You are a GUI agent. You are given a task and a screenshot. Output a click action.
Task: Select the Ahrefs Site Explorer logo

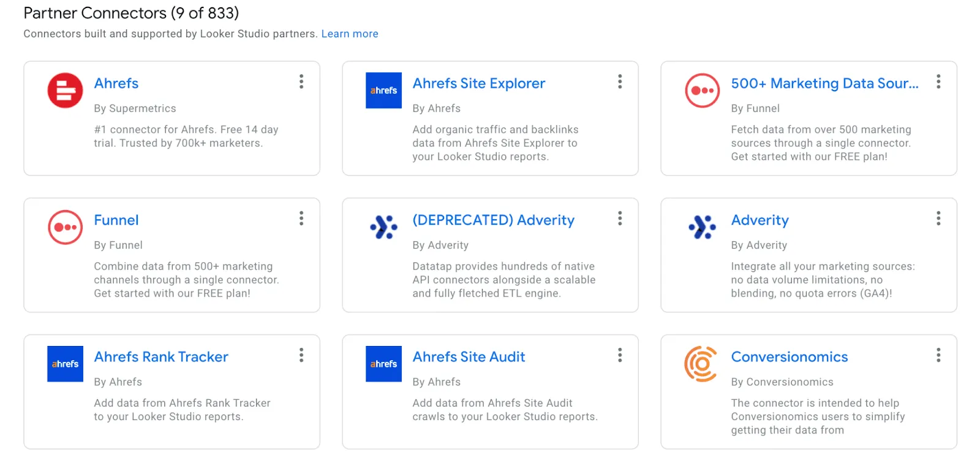pos(383,90)
